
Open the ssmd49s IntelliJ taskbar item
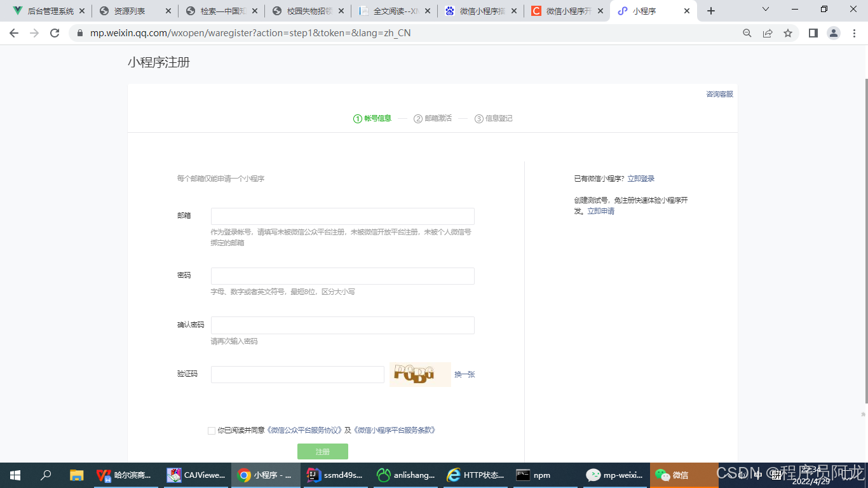click(335, 475)
